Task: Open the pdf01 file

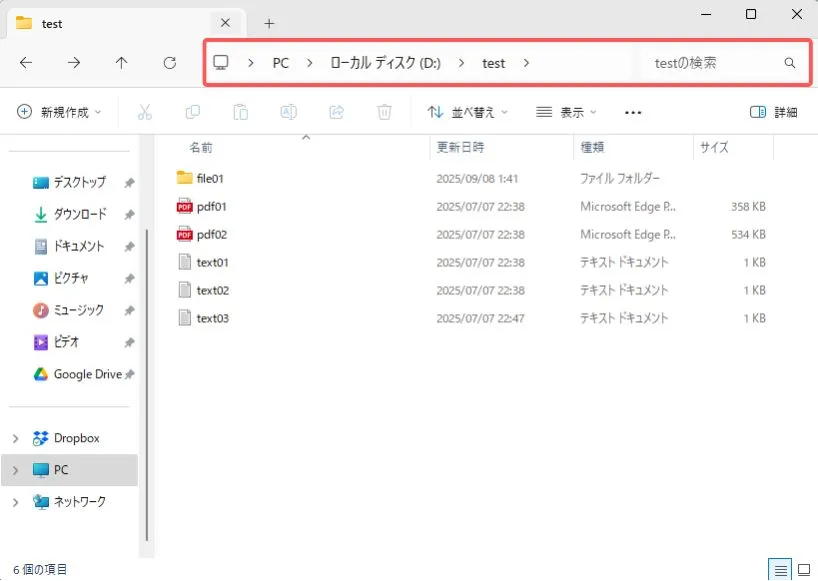Action: [212, 207]
